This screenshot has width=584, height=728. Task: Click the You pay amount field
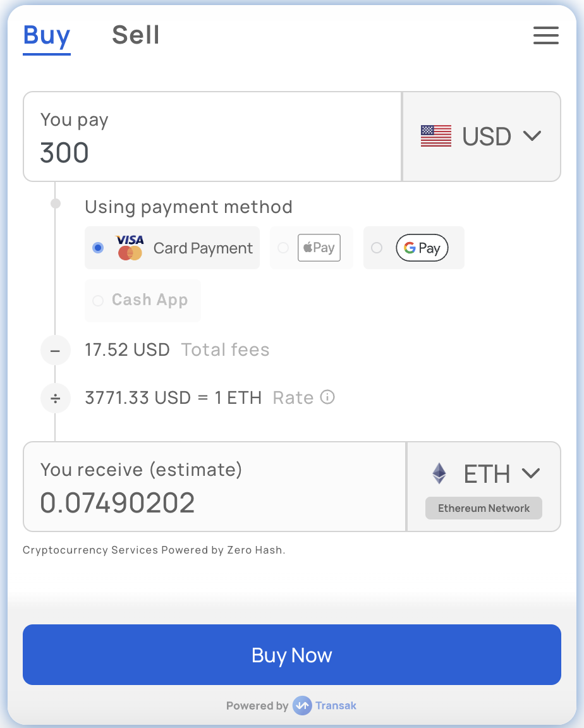point(212,136)
